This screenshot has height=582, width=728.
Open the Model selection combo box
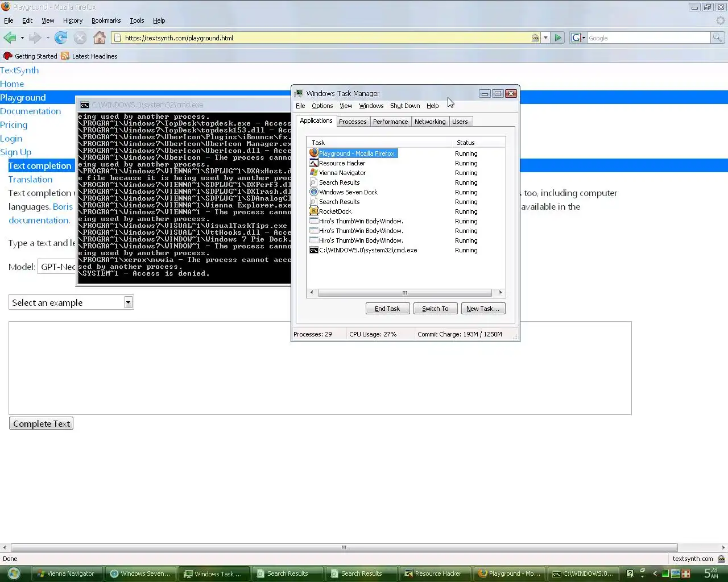click(x=57, y=267)
